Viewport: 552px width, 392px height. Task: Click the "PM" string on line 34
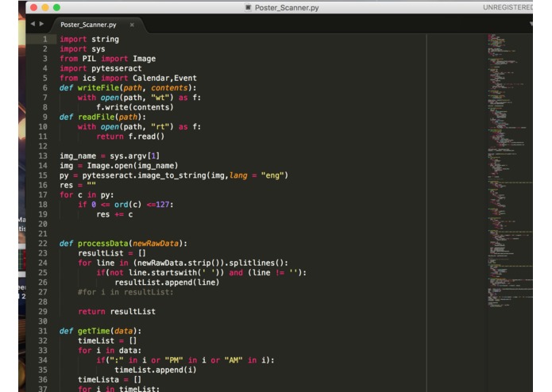click(x=174, y=360)
